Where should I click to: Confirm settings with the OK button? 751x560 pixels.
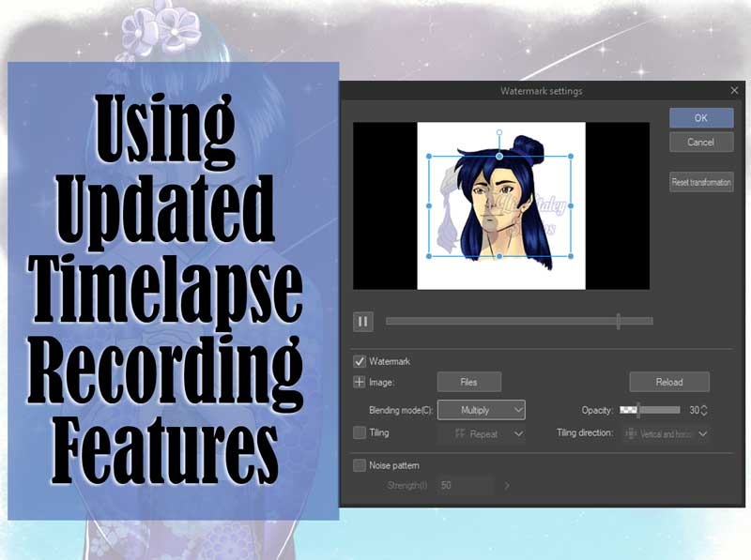pyautogui.click(x=701, y=118)
